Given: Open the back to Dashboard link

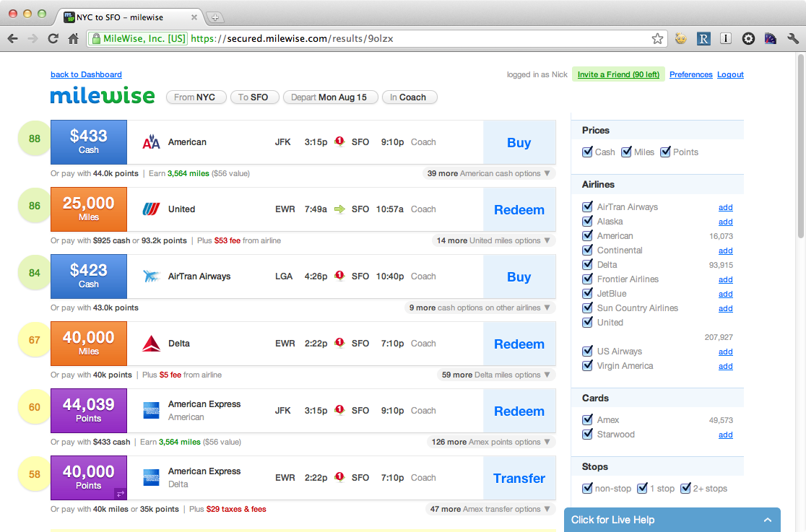Looking at the screenshot, I should tap(87, 74).
